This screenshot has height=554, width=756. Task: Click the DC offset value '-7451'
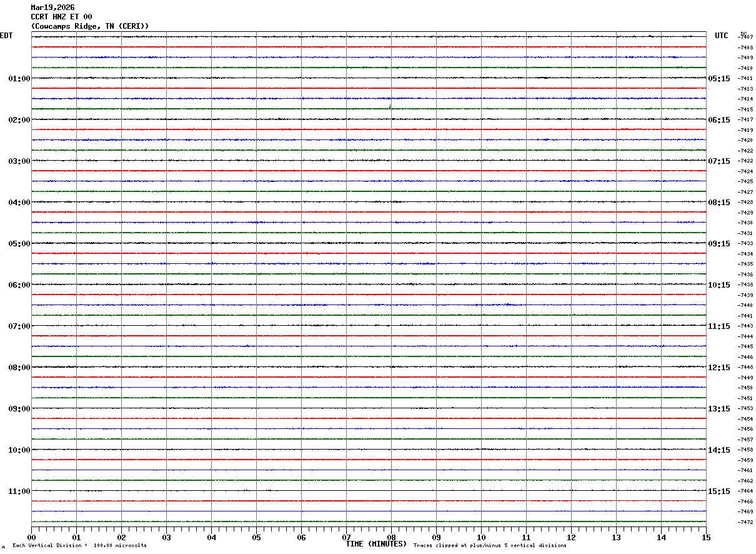coord(745,398)
